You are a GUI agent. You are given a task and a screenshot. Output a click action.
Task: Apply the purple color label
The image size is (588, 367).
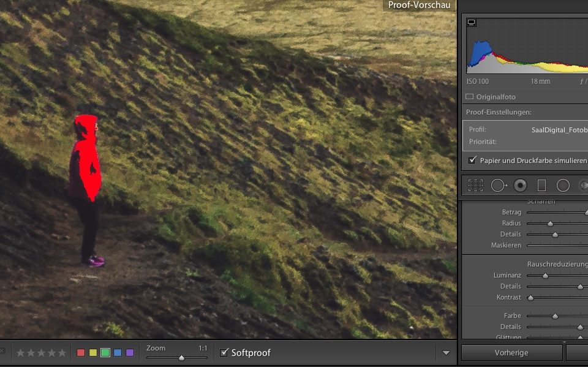130,353
